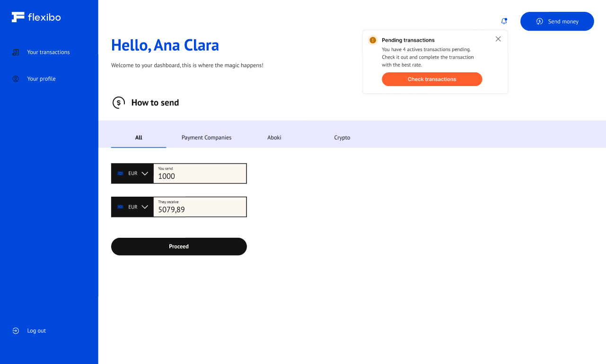Switch to the Payment Companies tab
The image size is (606, 364).
(x=206, y=138)
